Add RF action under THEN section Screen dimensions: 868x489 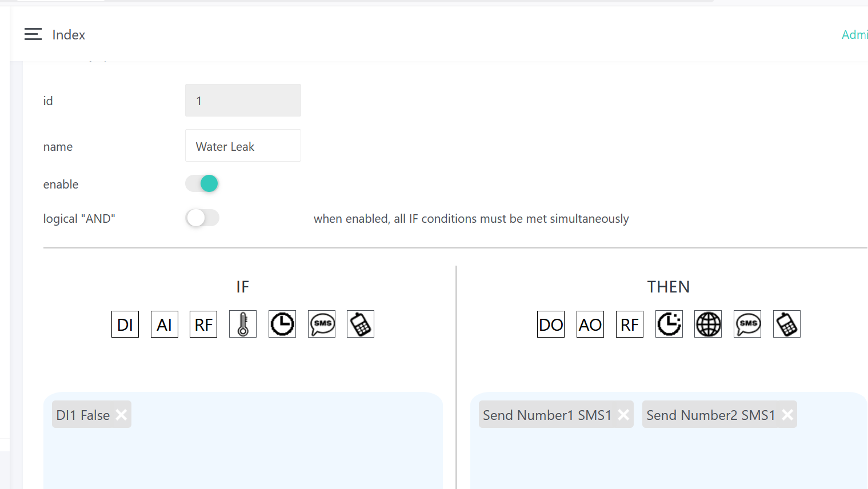pyautogui.click(x=630, y=324)
